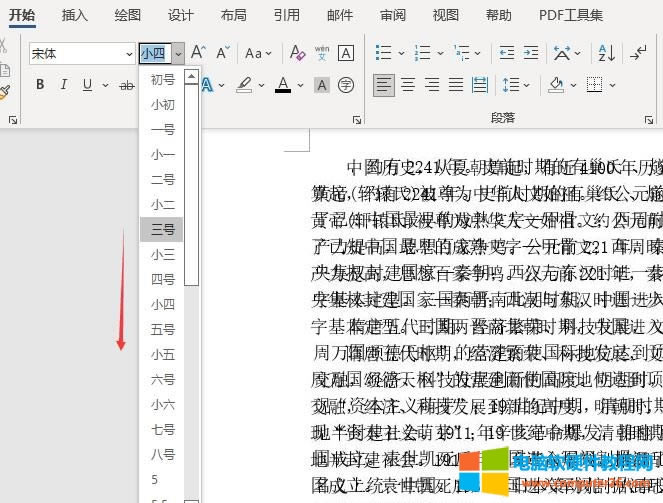Click the distributed alignment icon

click(480, 85)
